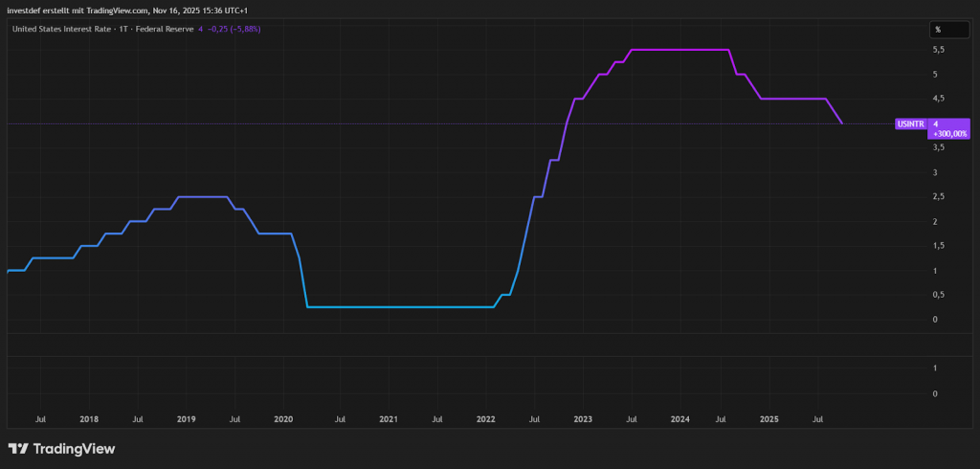The height and width of the screenshot is (469, 980).
Task: Click the 2025 label on time axis
Action: 770,419
